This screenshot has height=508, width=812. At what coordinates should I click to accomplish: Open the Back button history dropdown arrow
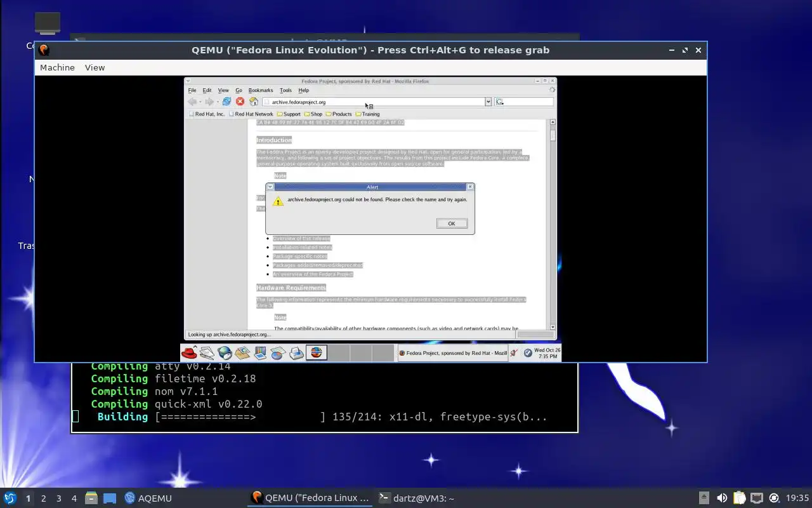[x=200, y=102]
